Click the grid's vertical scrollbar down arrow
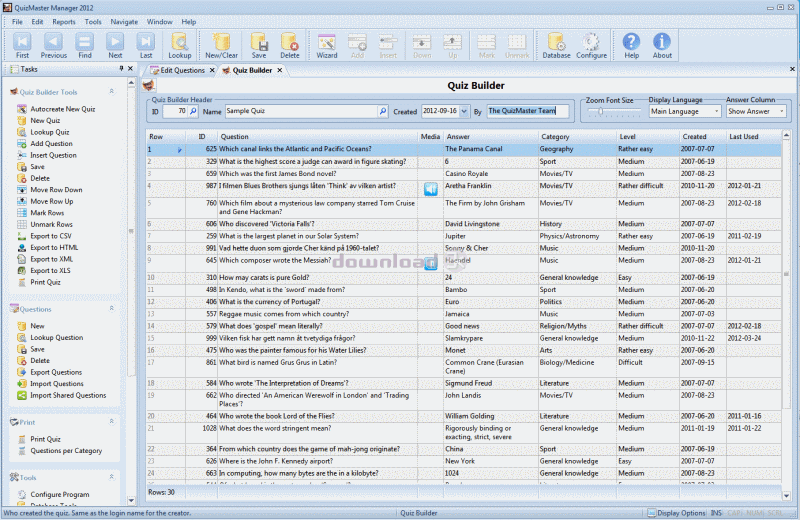This screenshot has width=800, height=520. coord(786,496)
